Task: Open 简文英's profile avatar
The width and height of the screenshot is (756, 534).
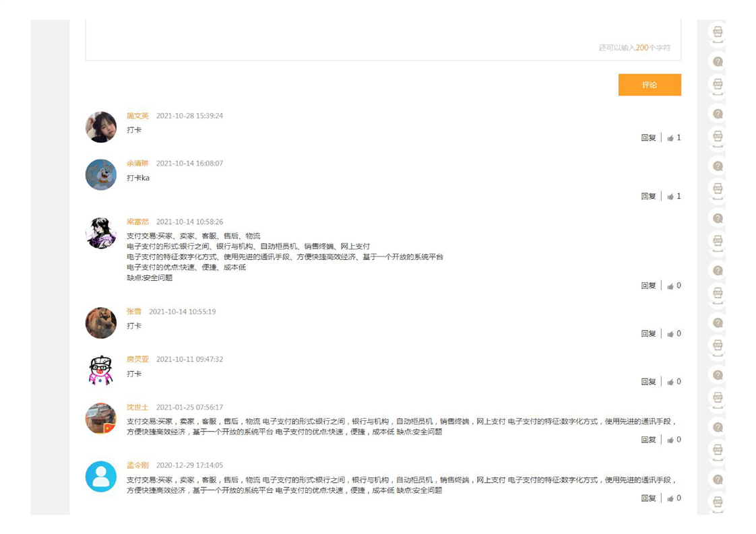Action: 101,127
